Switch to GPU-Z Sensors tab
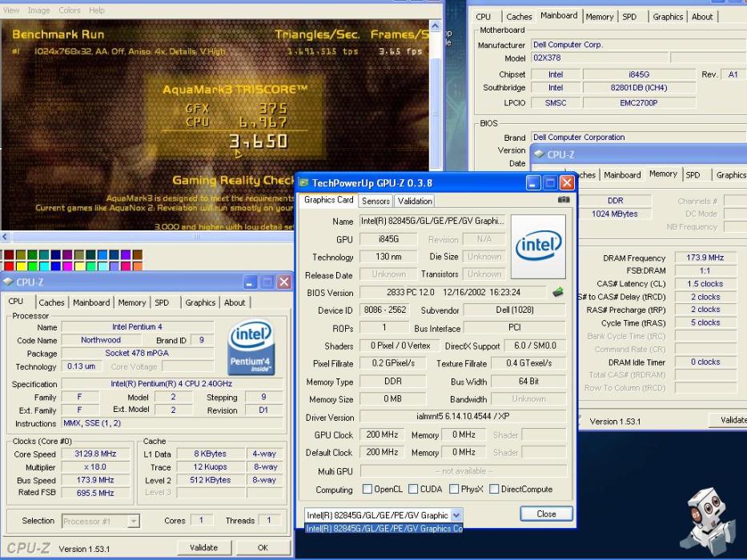The height and width of the screenshot is (560, 747). click(x=376, y=201)
